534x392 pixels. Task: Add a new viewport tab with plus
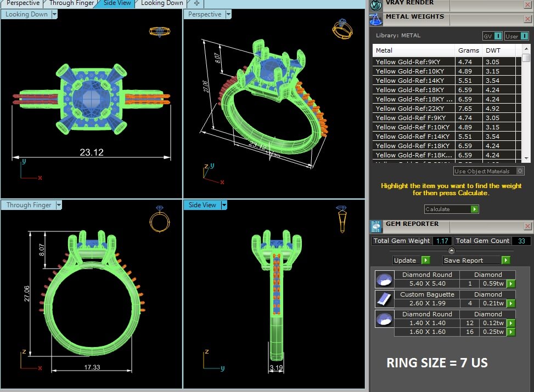pyautogui.click(x=196, y=3)
